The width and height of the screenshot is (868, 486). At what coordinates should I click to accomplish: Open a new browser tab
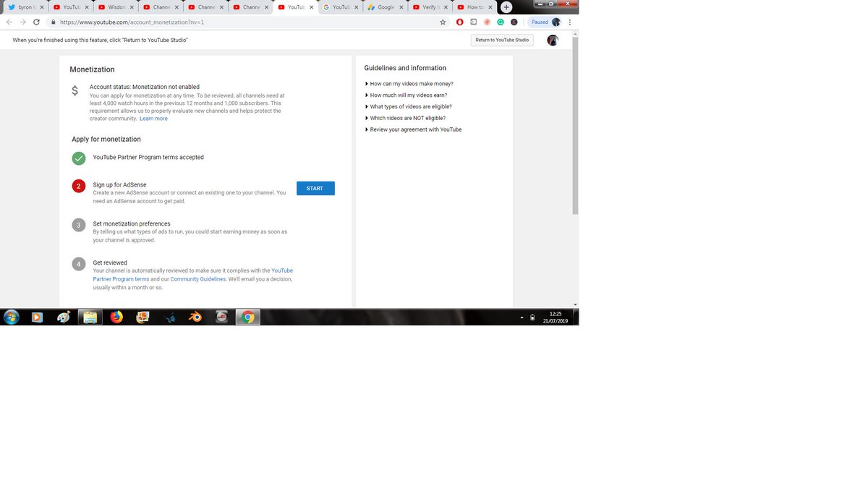[x=506, y=7]
